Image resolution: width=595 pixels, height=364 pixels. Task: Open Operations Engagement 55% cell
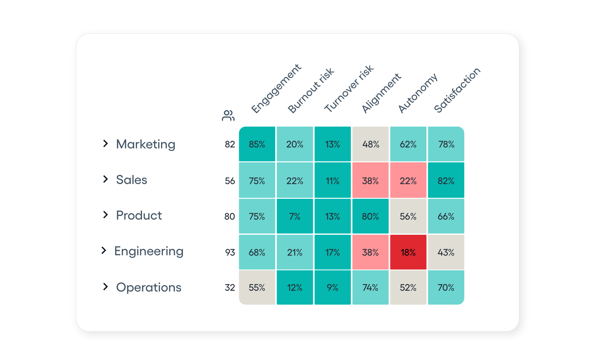pyautogui.click(x=257, y=288)
